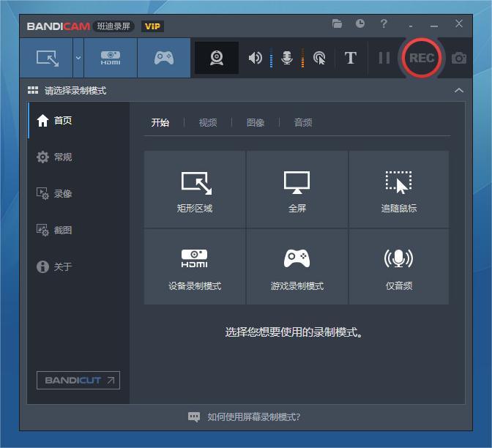Open the BANDICUT link button

pyautogui.click(x=78, y=380)
